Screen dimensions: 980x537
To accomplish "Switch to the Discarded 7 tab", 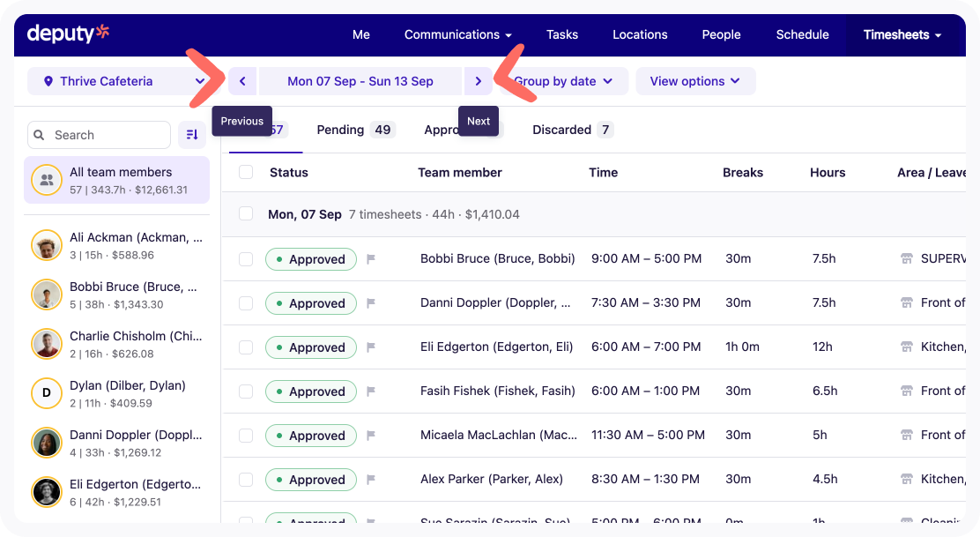I will (573, 130).
